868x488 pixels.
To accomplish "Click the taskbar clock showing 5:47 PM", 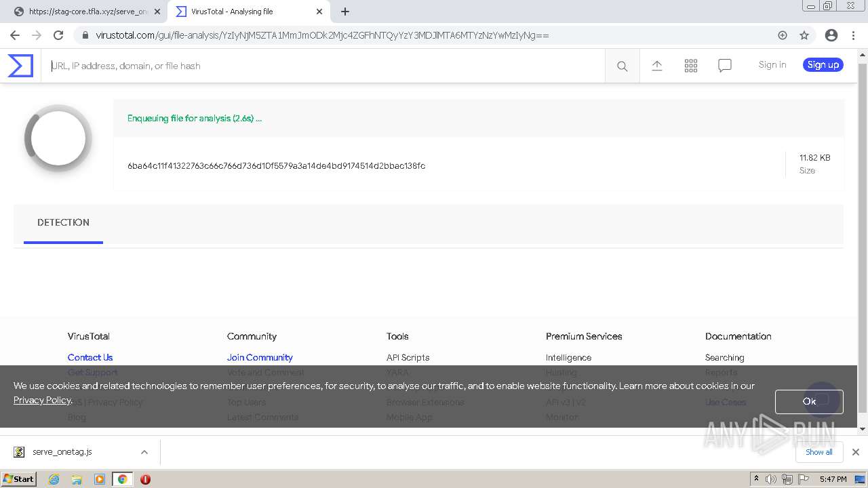I will 833,479.
